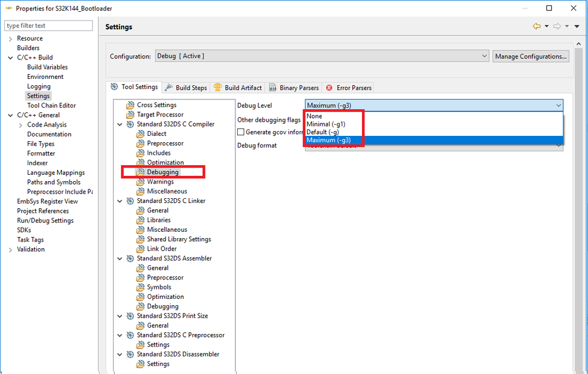Viewport: 588px width, 374px height.
Task: Click the back navigation arrow icon
Action: [537, 26]
